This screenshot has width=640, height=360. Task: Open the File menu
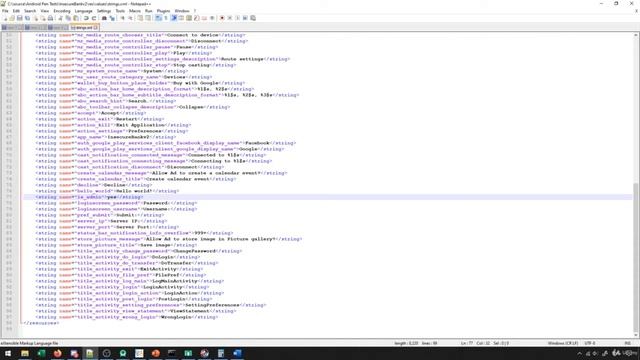(5, 11)
